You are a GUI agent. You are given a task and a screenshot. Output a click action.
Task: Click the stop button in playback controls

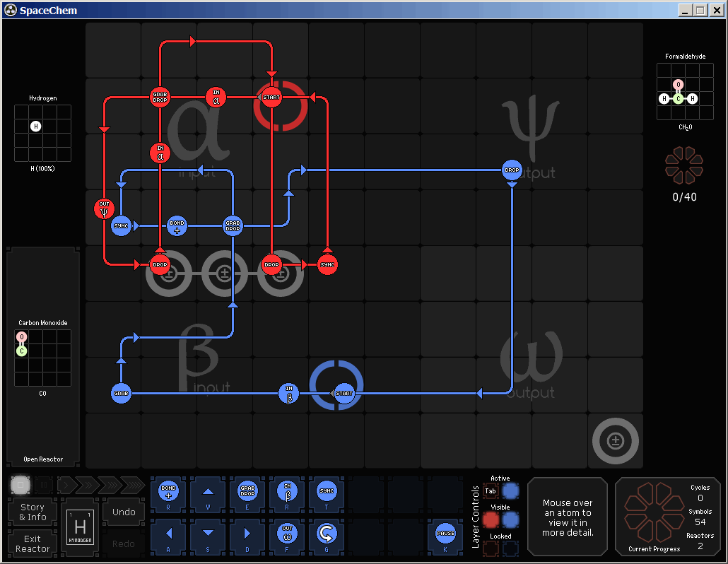tap(20, 485)
